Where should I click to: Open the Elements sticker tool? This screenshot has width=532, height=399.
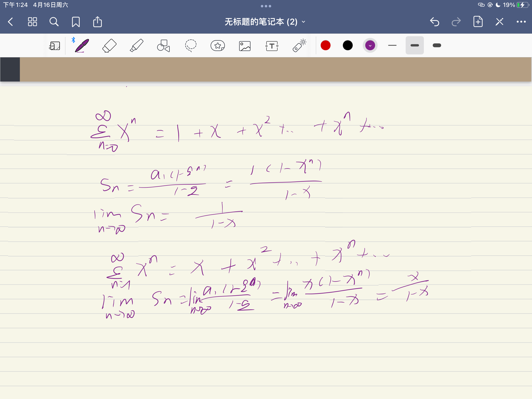point(218,46)
